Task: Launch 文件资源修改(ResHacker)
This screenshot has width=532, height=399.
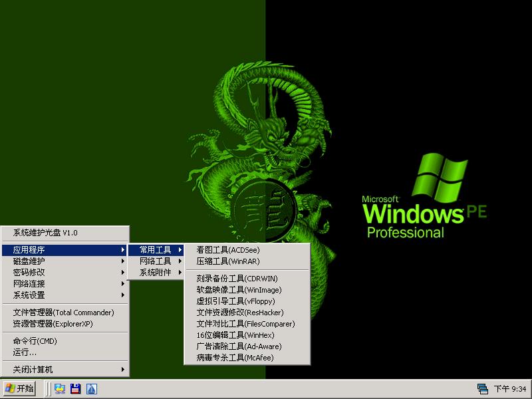Action: tap(247, 312)
